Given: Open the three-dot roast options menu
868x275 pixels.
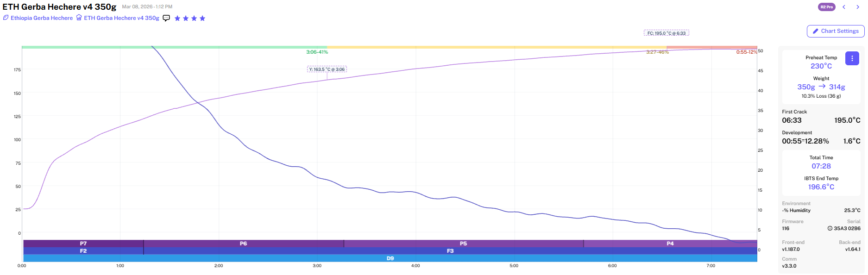Looking at the screenshot, I should (852, 58).
